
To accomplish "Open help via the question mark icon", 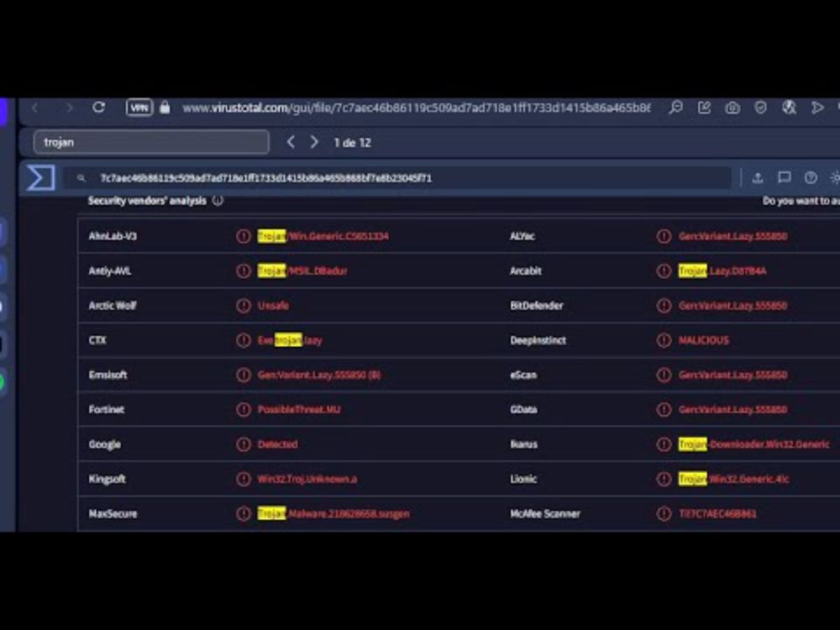I will tap(811, 177).
